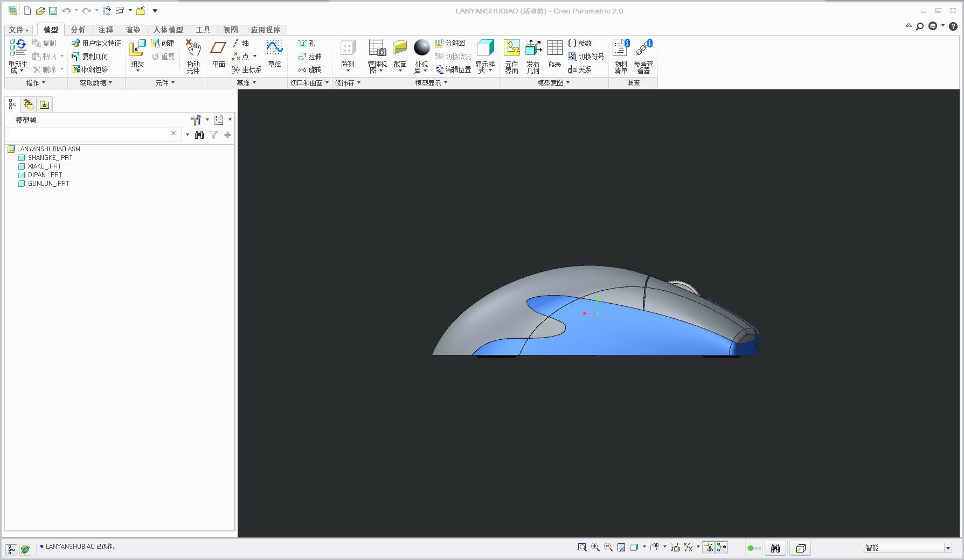Switch to the Analysis (分析) tab

point(78,30)
